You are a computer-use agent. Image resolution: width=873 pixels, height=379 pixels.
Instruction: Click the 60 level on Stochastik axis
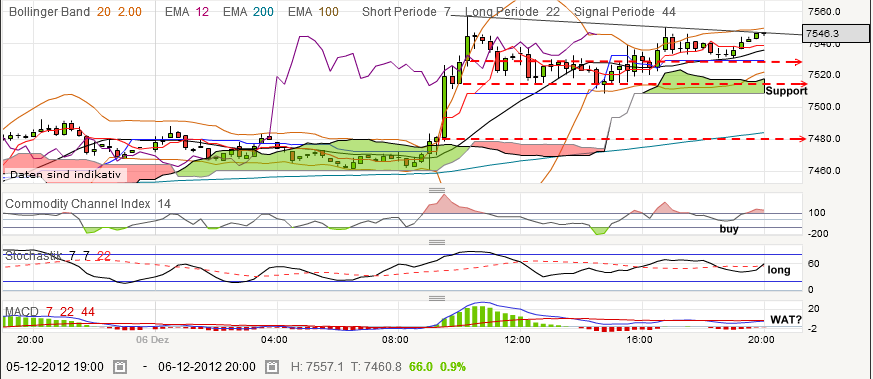813,263
